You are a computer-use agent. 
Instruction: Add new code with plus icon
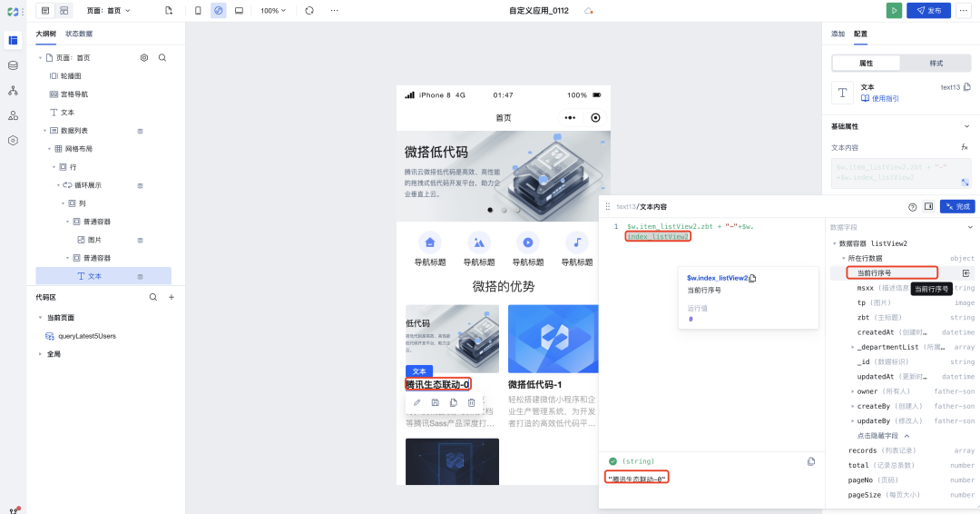pos(171,298)
